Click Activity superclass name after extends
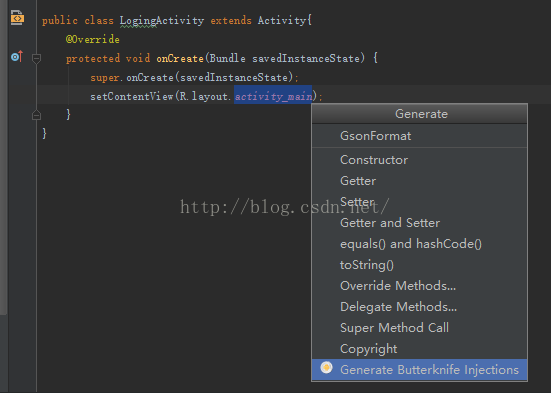Image resolution: width=551 pixels, height=393 pixels. click(x=282, y=20)
